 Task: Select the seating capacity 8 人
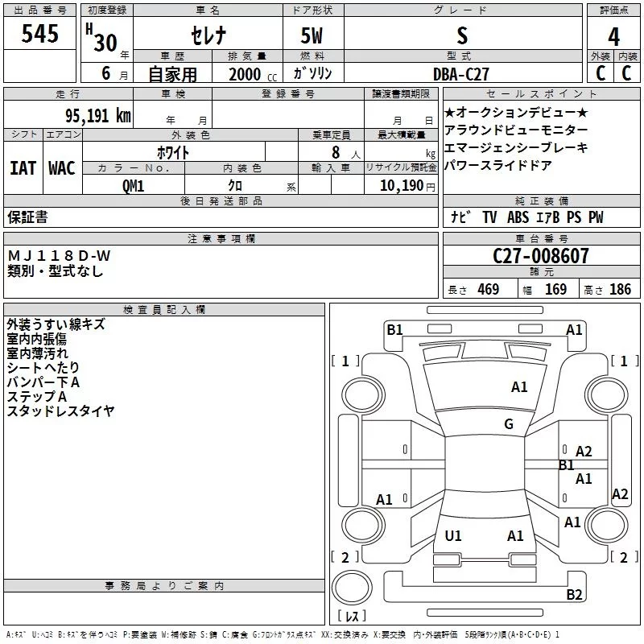(346, 152)
